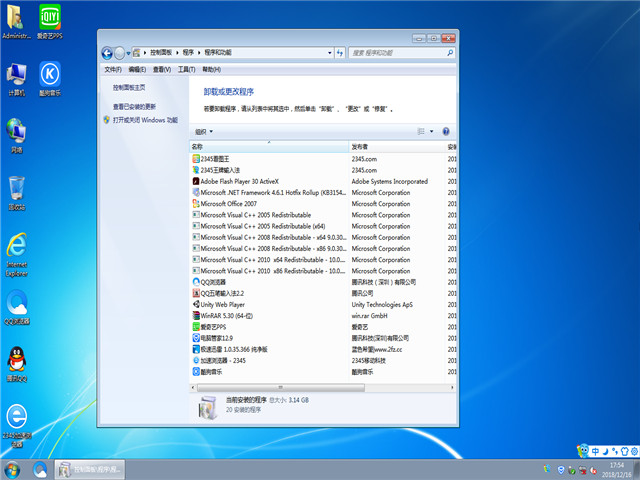640x480 pixels.
Task: Open IME settings gear icon
Action: [x=634, y=451]
